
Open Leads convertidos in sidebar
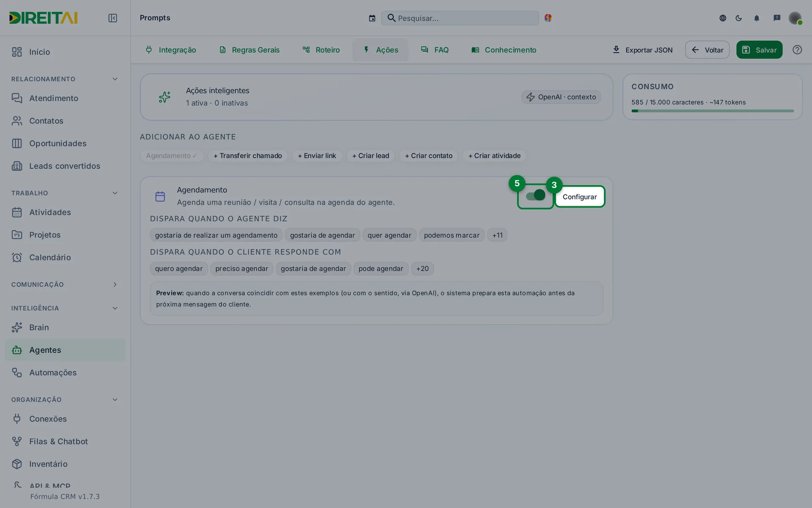pos(65,166)
